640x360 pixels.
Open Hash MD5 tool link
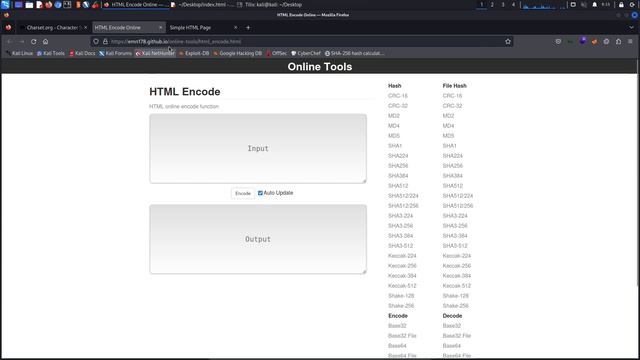(394, 136)
